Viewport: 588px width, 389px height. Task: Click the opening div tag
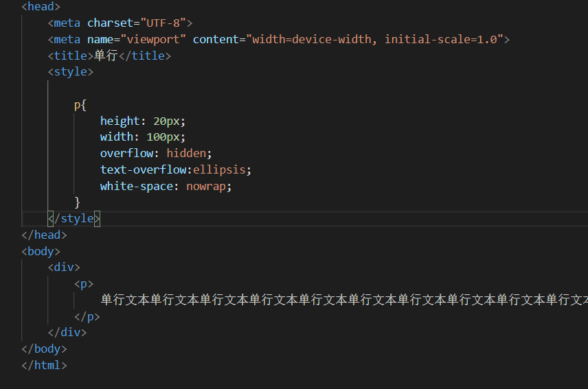64,268
